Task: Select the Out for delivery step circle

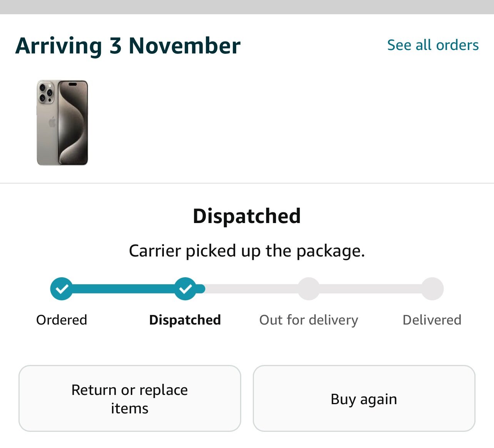Action: [x=309, y=288]
